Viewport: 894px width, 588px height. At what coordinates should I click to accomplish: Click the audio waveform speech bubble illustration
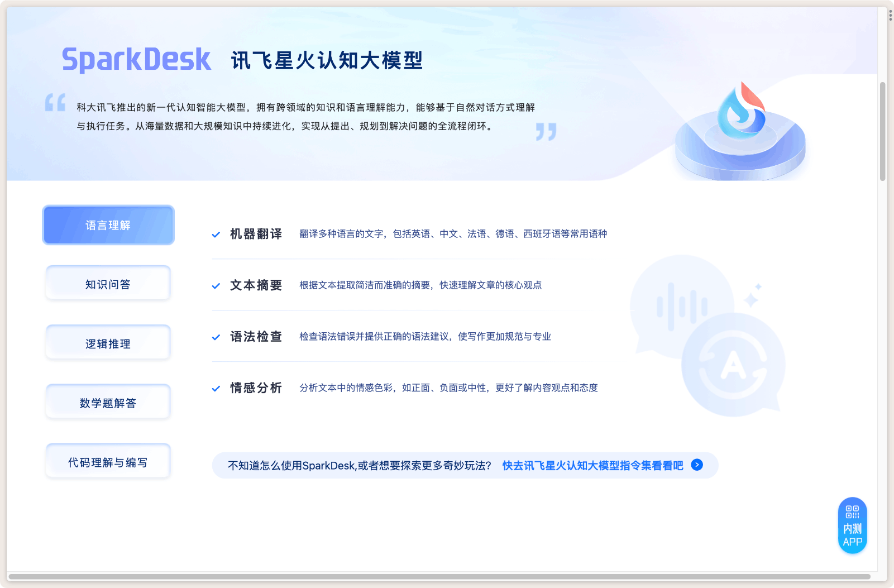(682, 304)
